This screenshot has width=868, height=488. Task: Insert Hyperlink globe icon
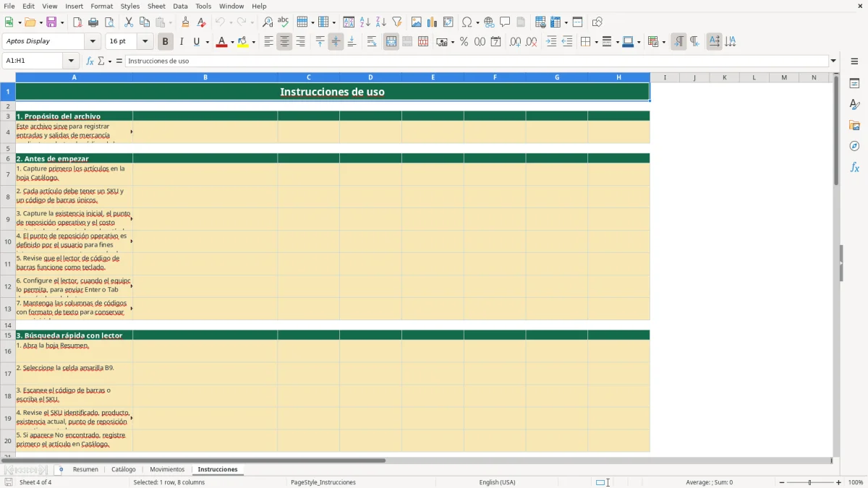[489, 22]
